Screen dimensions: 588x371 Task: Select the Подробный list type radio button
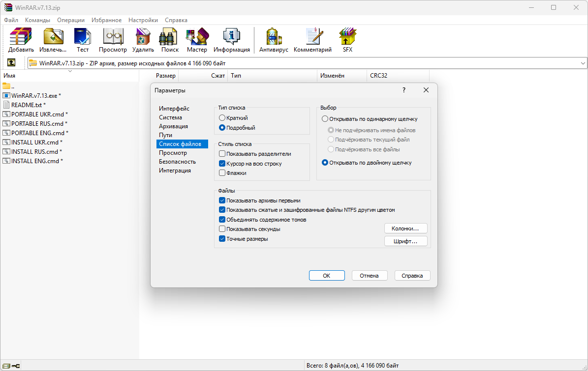[x=222, y=128]
